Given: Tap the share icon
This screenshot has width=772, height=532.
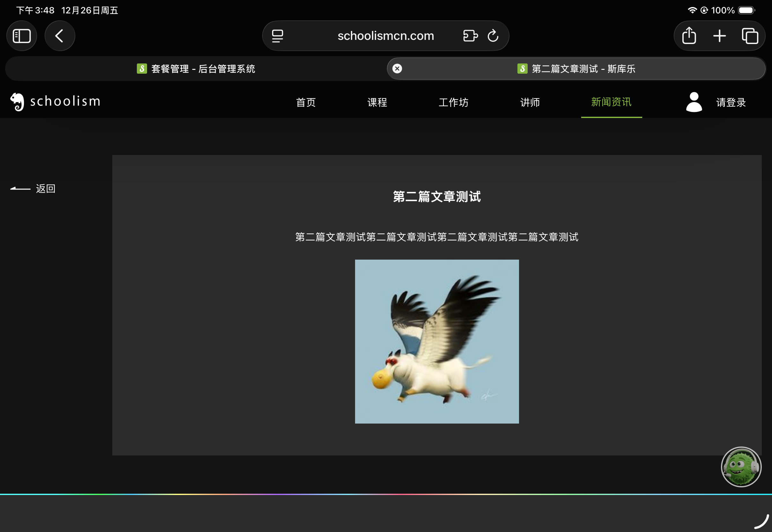Looking at the screenshot, I should [689, 36].
